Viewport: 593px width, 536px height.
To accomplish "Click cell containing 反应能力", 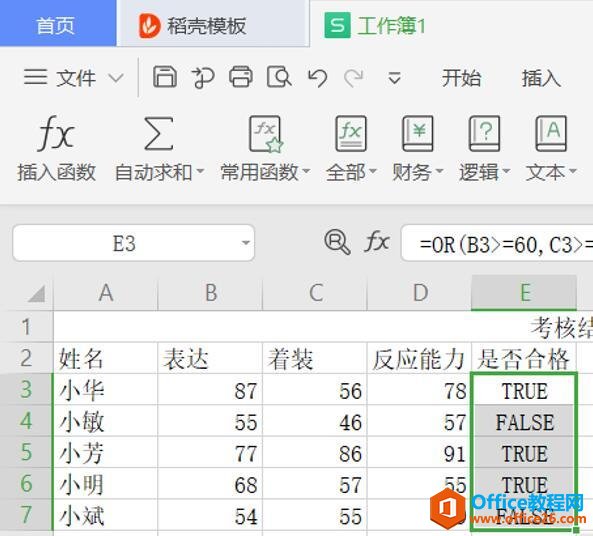I will tap(419, 358).
